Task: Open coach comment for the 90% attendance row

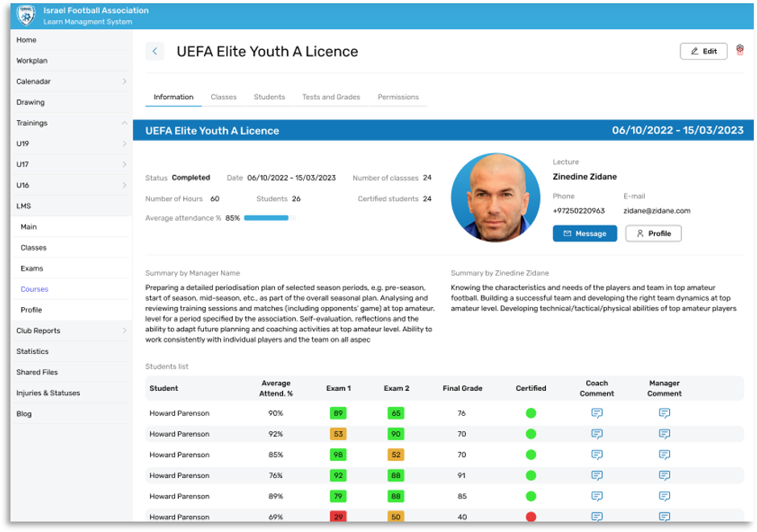Action: point(597,414)
